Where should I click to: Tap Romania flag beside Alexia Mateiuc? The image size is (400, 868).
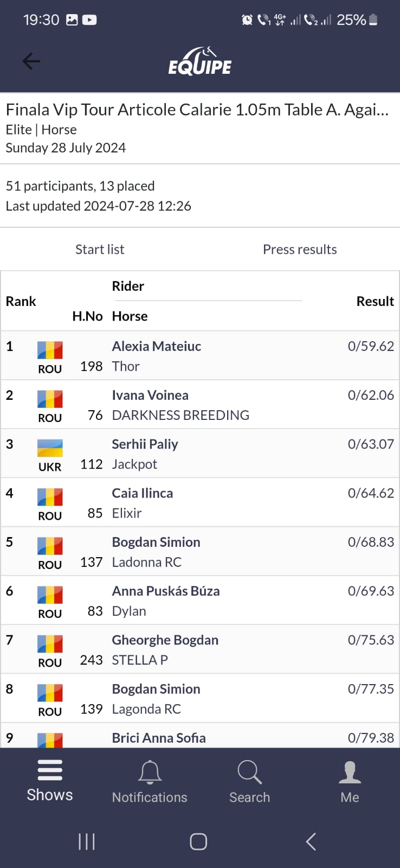pos(50,350)
